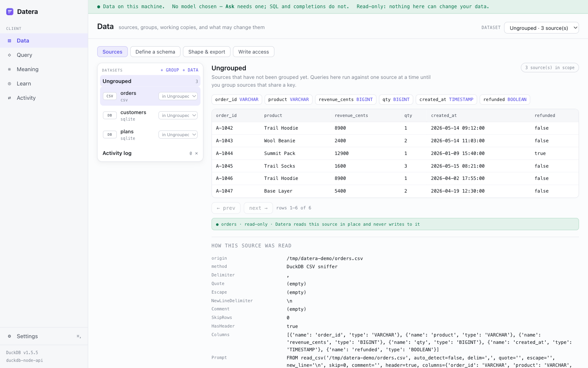Open the DATASET dropdown selector
588x368 pixels.
point(541,28)
